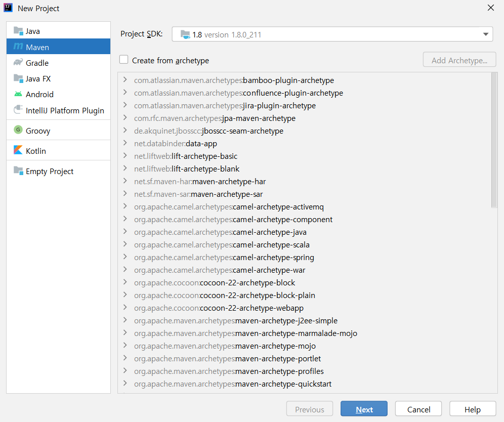Pick Android project type
Viewport: 504px width, 422px height.
pyautogui.click(x=58, y=94)
